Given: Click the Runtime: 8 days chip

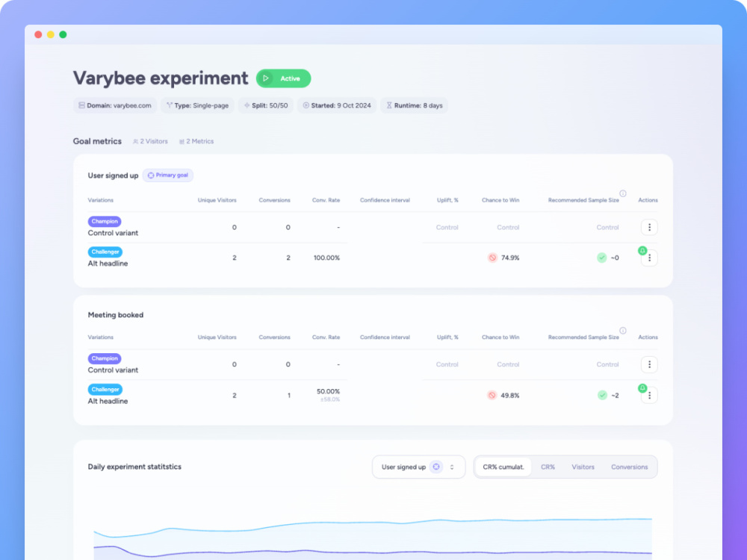Looking at the screenshot, I should [414, 106].
